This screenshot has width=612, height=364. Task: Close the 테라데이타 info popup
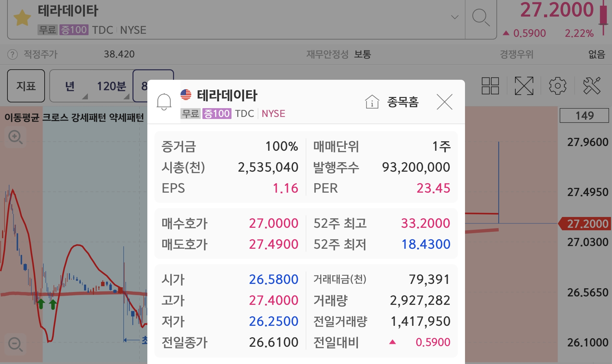click(x=444, y=102)
